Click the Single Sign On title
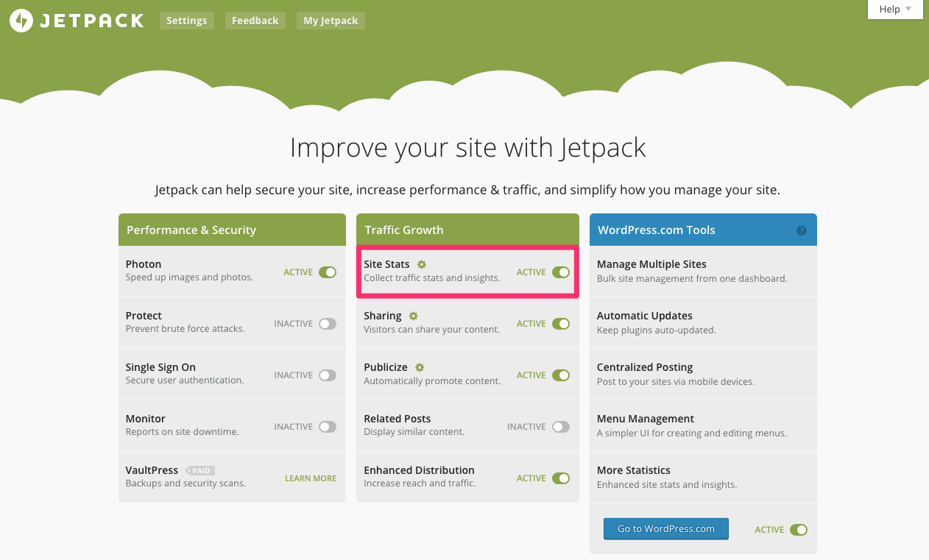Viewport: 929px width, 560px height. (x=160, y=367)
